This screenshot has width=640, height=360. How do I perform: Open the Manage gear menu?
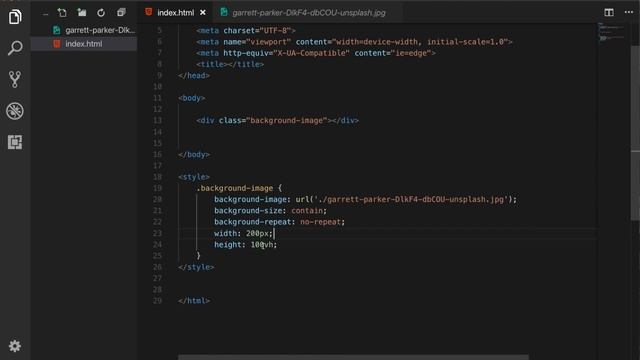[x=15, y=346]
